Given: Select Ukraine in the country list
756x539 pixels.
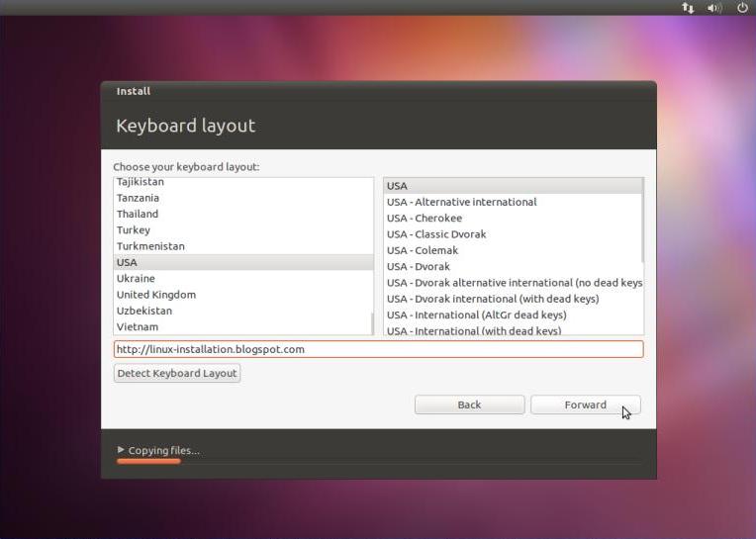Looking at the screenshot, I should [243, 279].
